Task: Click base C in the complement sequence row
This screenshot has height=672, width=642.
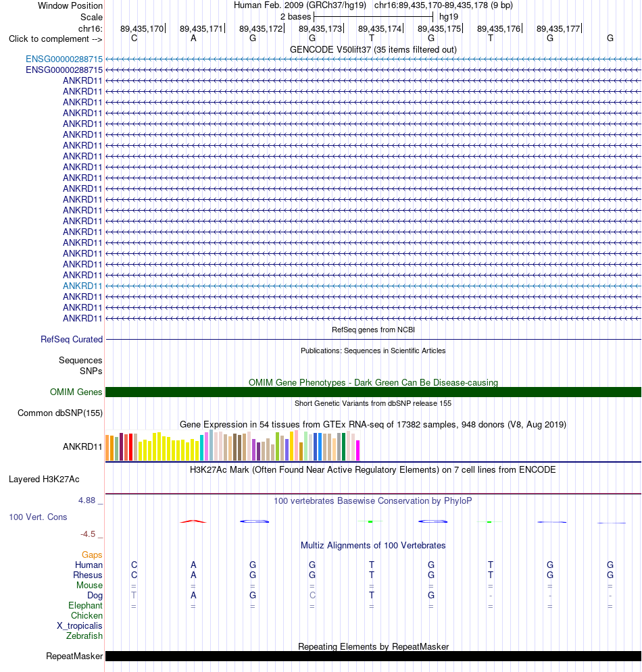Action: tap(134, 38)
